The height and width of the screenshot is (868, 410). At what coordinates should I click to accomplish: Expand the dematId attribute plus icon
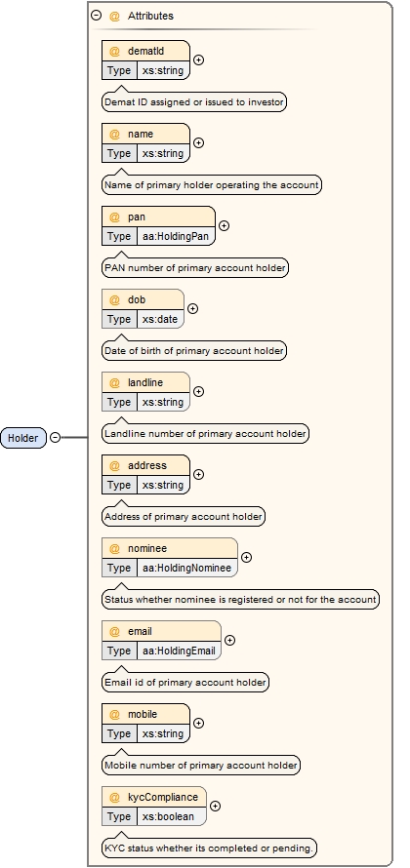(198, 59)
